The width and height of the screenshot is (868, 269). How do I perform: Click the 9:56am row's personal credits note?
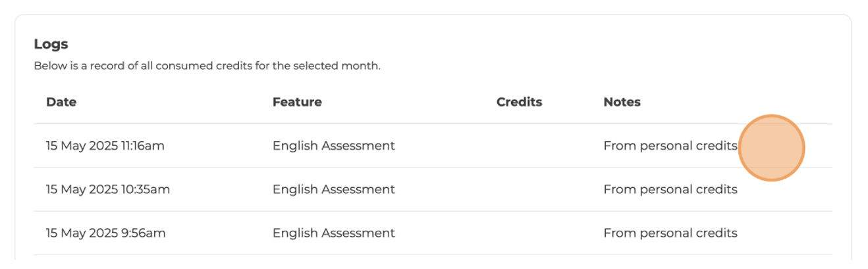click(670, 233)
